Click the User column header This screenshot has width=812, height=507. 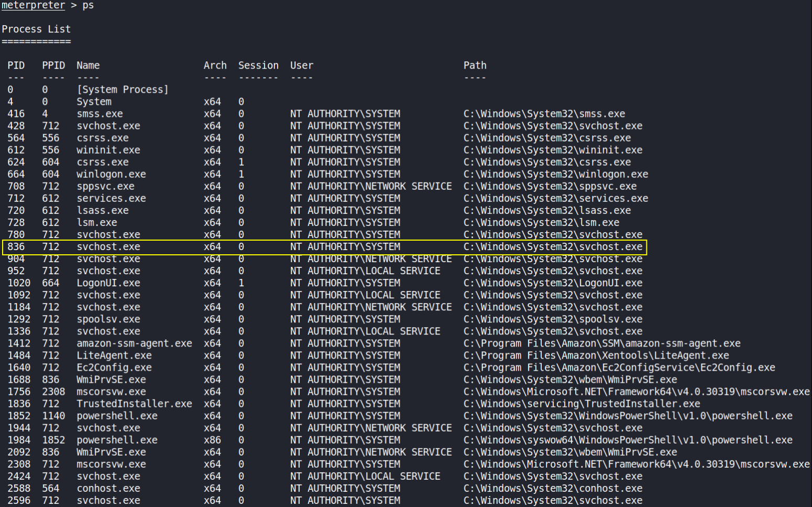click(x=302, y=66)
